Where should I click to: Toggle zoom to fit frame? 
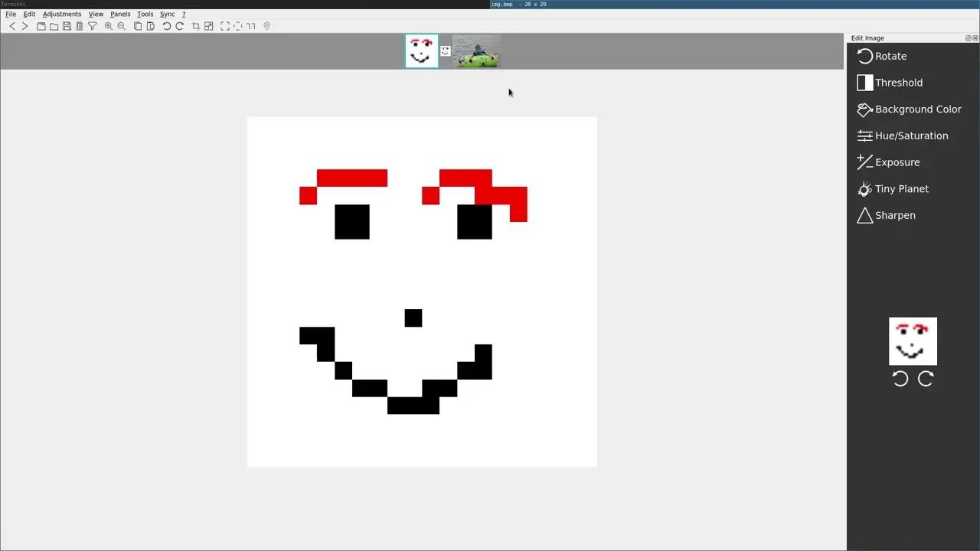pyautogui.click(x=224, y=25)
